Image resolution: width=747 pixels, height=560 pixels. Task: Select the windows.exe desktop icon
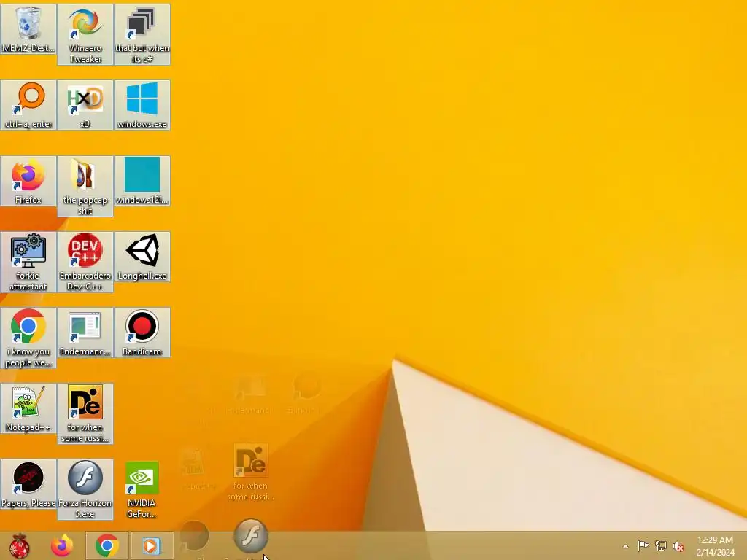142,105
